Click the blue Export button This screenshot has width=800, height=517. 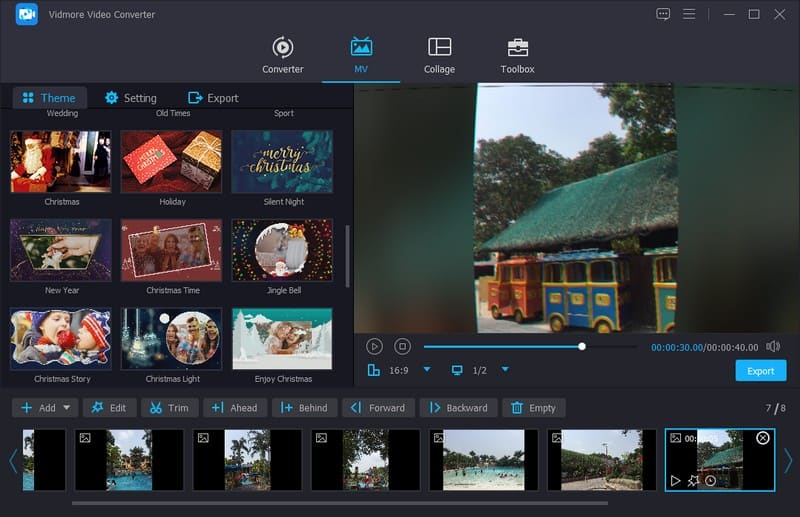(x=760, y=371)
